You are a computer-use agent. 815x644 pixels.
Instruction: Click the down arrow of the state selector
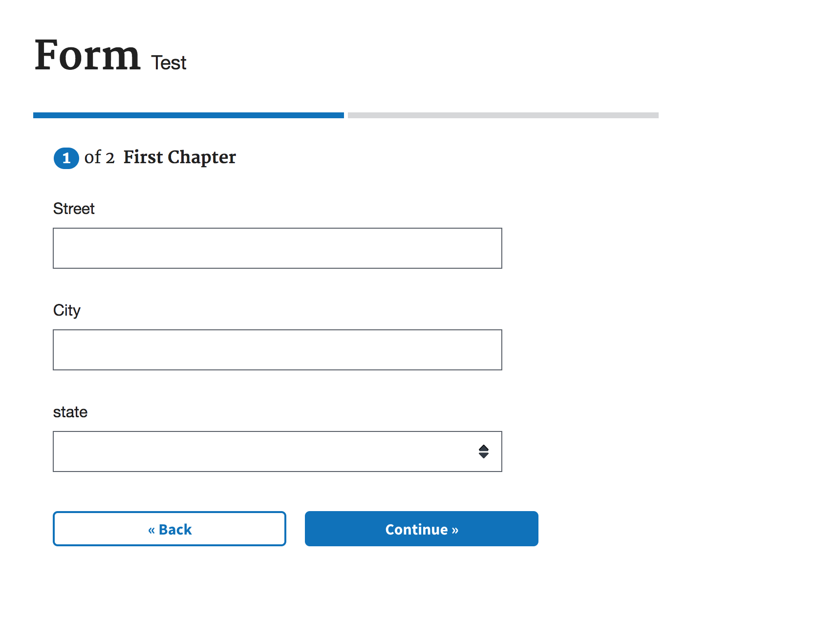(x=484, y=455)
